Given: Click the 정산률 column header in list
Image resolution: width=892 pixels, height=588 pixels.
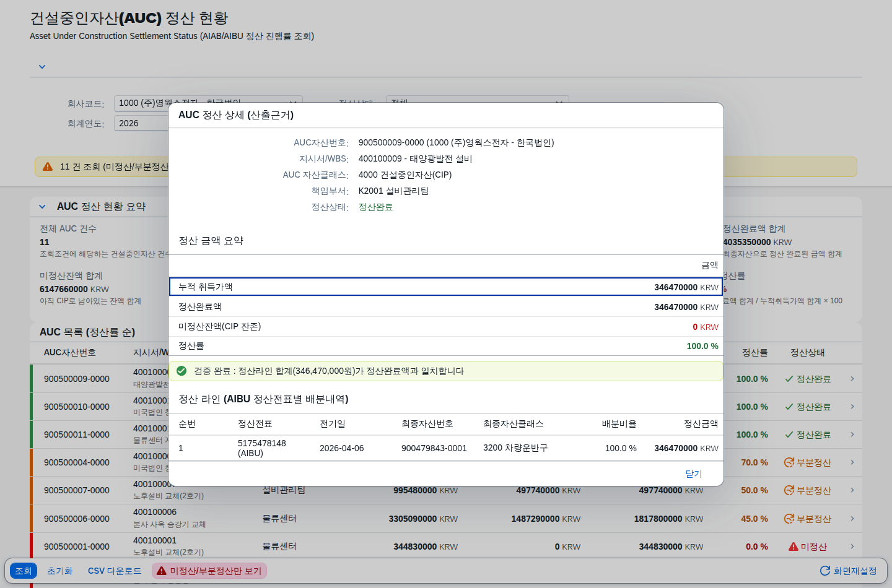Looking at the screenshot, I should (x=755, y=353).
